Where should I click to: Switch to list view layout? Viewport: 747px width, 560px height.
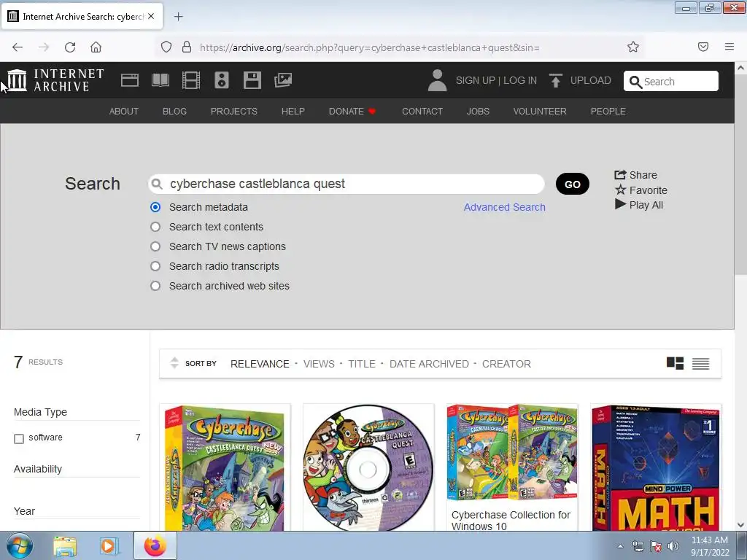point(700,364)
